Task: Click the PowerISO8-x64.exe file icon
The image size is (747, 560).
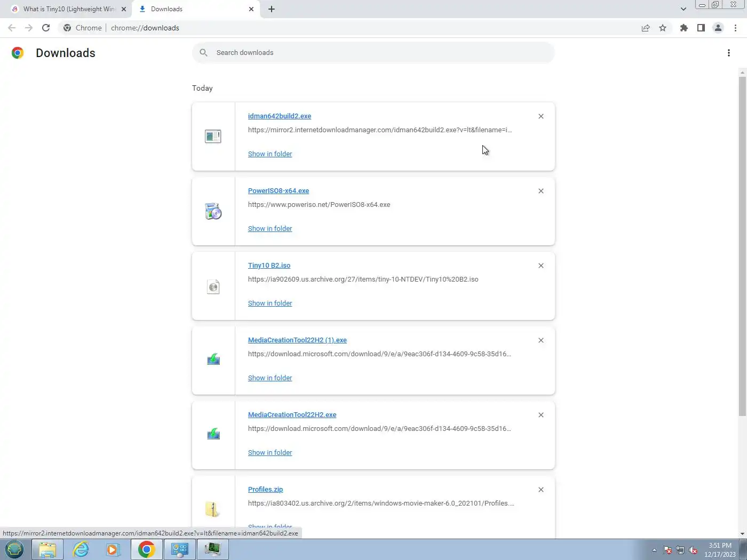Action: [x=213, y=211]
